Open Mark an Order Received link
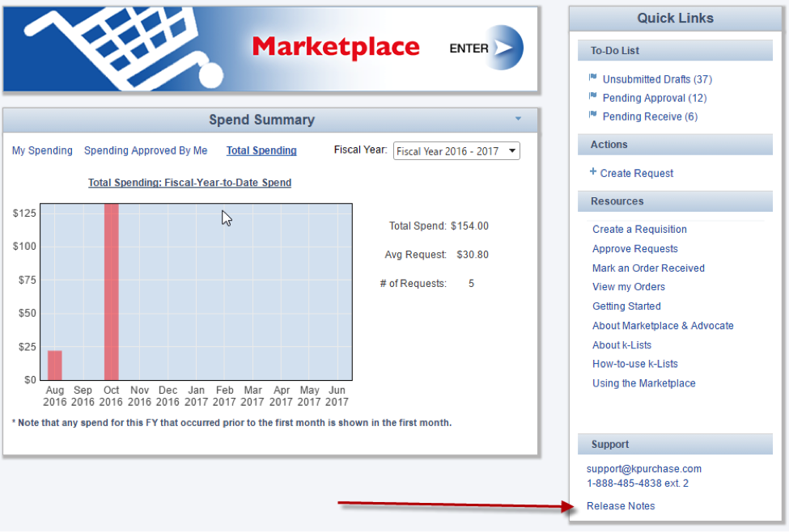 click(649, 268)
